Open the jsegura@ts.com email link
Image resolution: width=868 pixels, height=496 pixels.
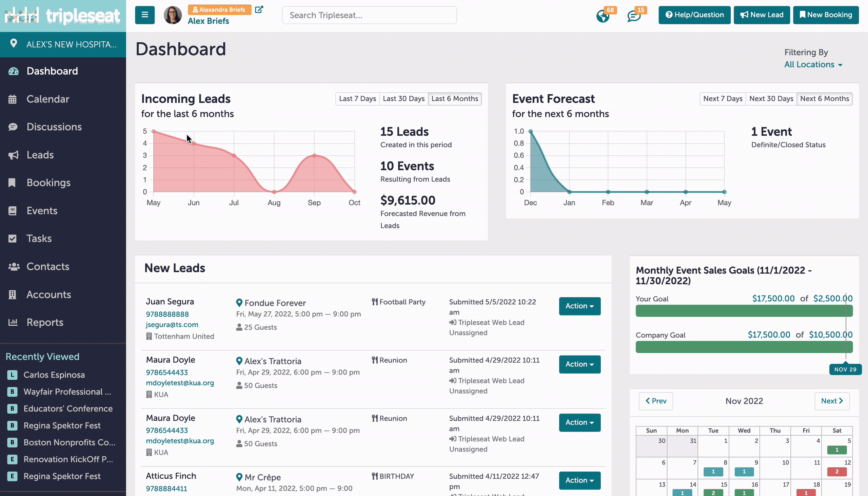(x=172, y=325)
